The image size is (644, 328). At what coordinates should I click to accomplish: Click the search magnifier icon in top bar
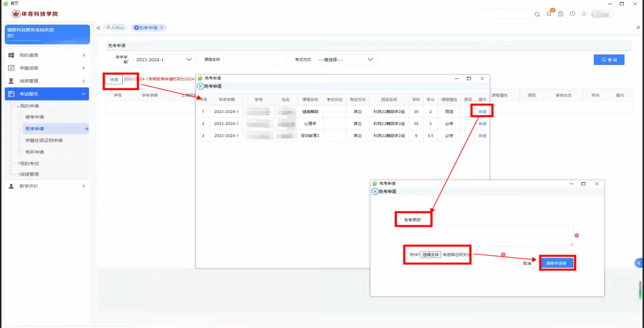pos(537,14)
